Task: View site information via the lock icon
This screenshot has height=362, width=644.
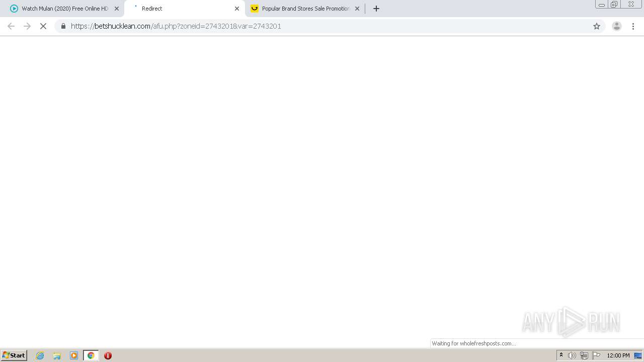Action: tap(63, 26)
